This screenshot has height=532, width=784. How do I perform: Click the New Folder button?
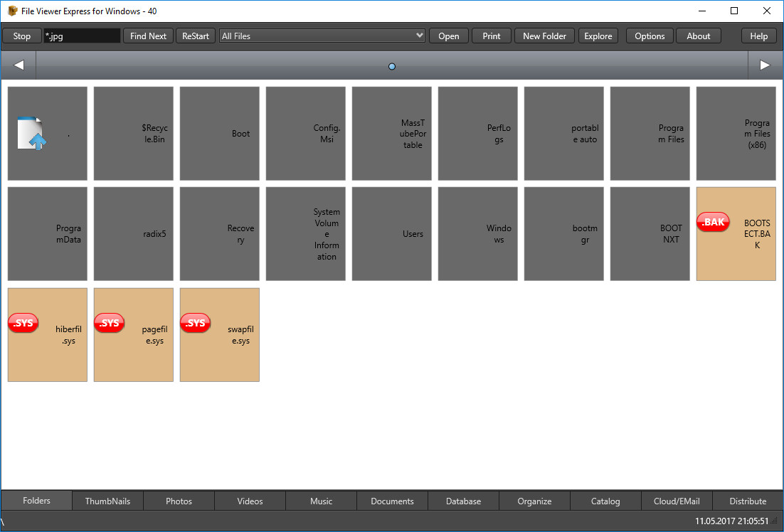point(544,36)
